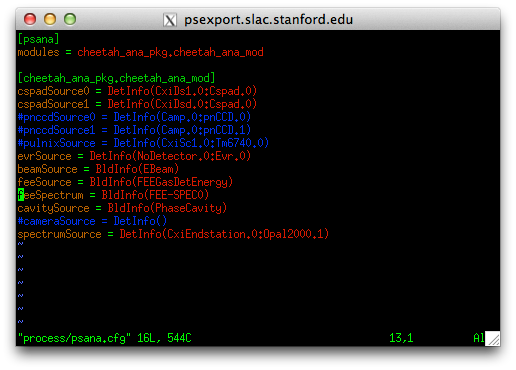Place cursor on cspadSource0 line
Image resolution: width=516 pixels, height=370 pixels.
click(137, 91)
